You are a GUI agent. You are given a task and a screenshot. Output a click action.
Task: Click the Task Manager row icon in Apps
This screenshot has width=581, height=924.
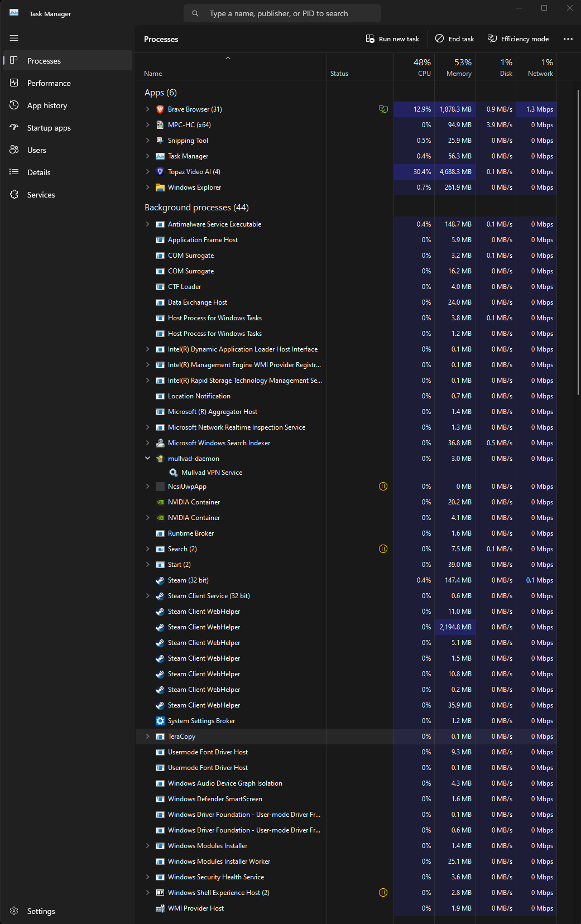(x=160, y=156)
